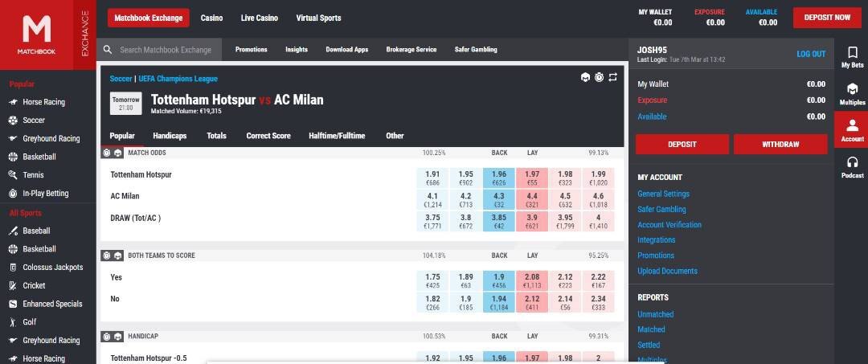This screenshot has height=364, width=868.
Task: Open the Podcast headphones icon
Action: click(x=853, y=162)
